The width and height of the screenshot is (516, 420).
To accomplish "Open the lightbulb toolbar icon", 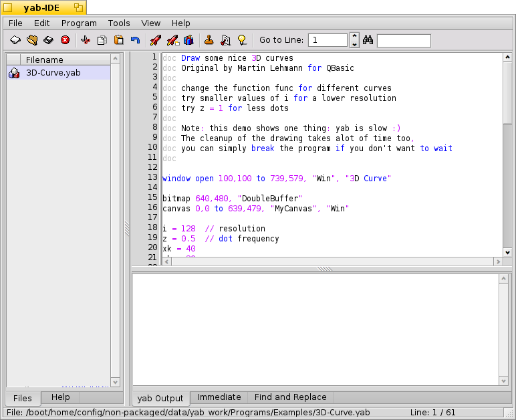I will tap(242, 40).
